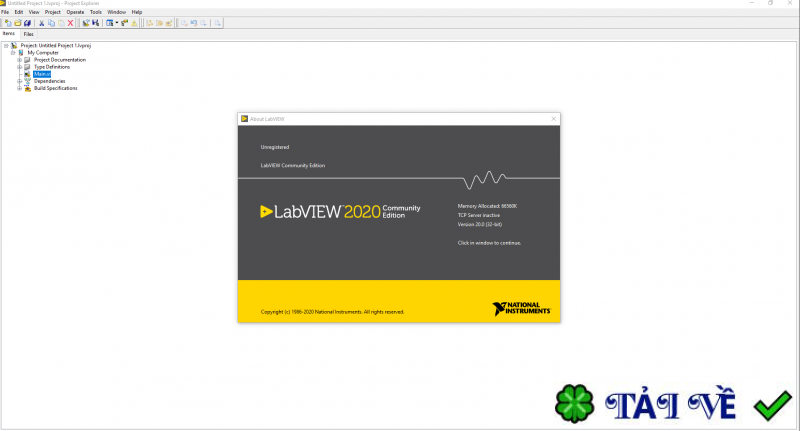Click the Build Specifications icon
The image size is (800, 431).
pos(28,88)
